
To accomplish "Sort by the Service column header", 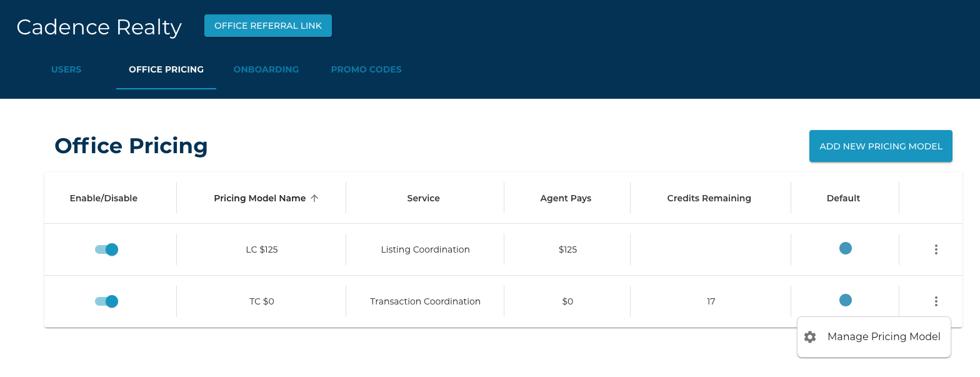I will (x=423, y=198).
